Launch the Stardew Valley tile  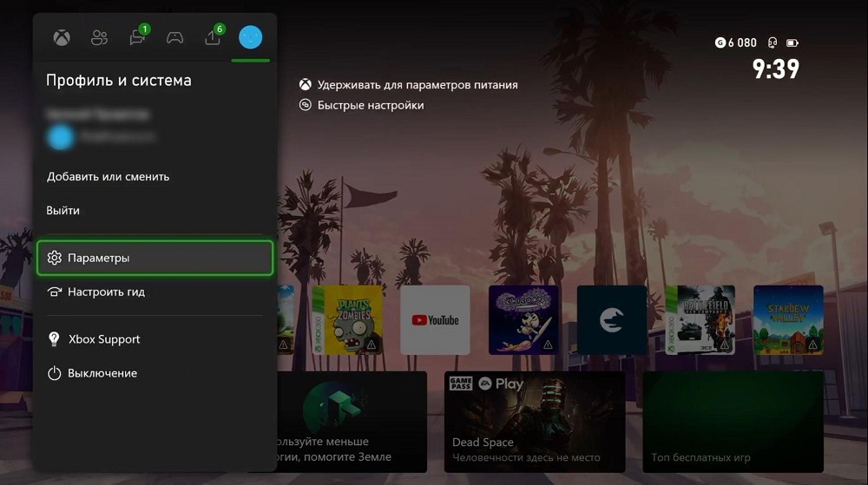click(788, 320)
